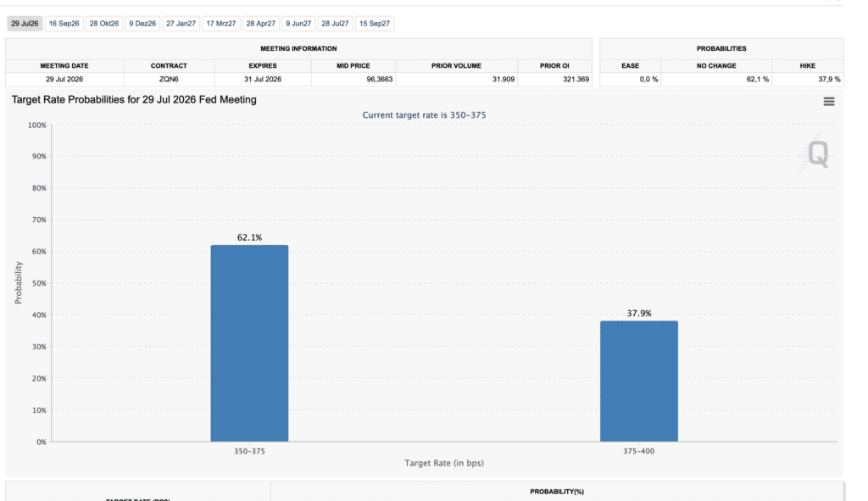
Task: Select the 29 Jul26 meeting tab
Action: [25, 24]
